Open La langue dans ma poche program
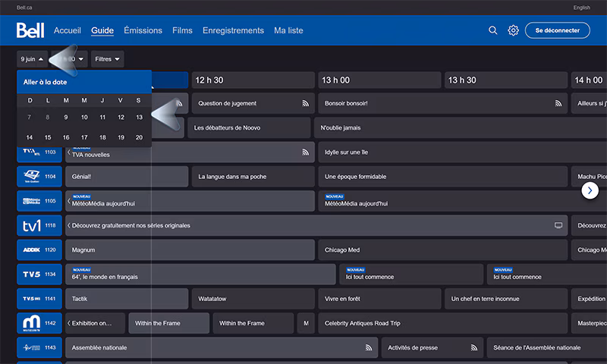The image size is (607, 364). pos(253,177)
